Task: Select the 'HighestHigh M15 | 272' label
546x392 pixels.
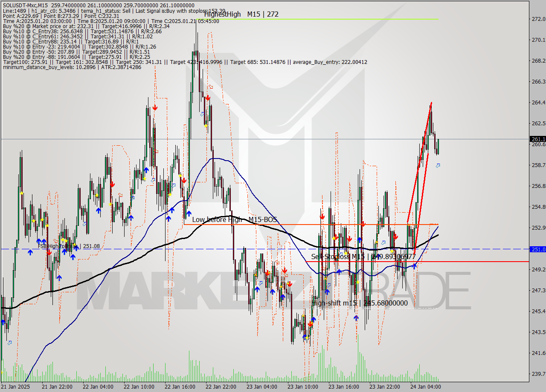Action: point(241,14)
